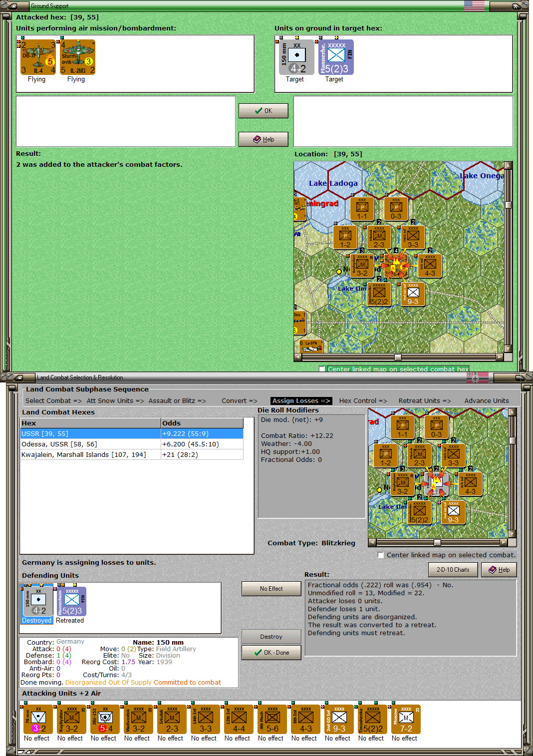The height and width of the screenshot is (756, 533).
Task: Select the Timoshenko 5(2)2 attacking unit
Action: [372, 719]
